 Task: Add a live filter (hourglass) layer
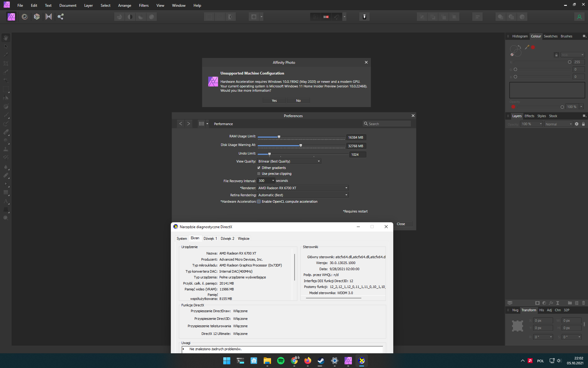click(558, 303)
